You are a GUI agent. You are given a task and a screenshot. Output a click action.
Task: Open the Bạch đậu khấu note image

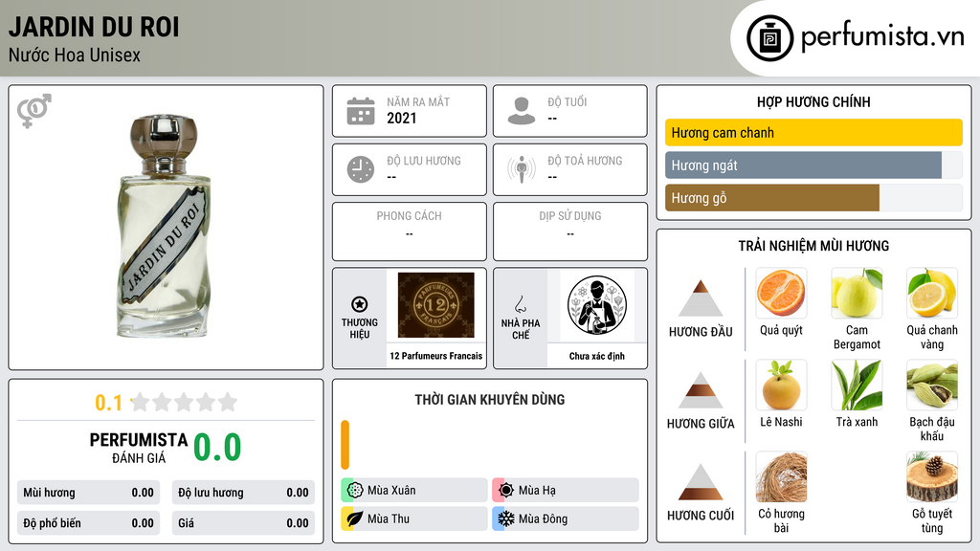pyautogui.click(x=932, y=385)
